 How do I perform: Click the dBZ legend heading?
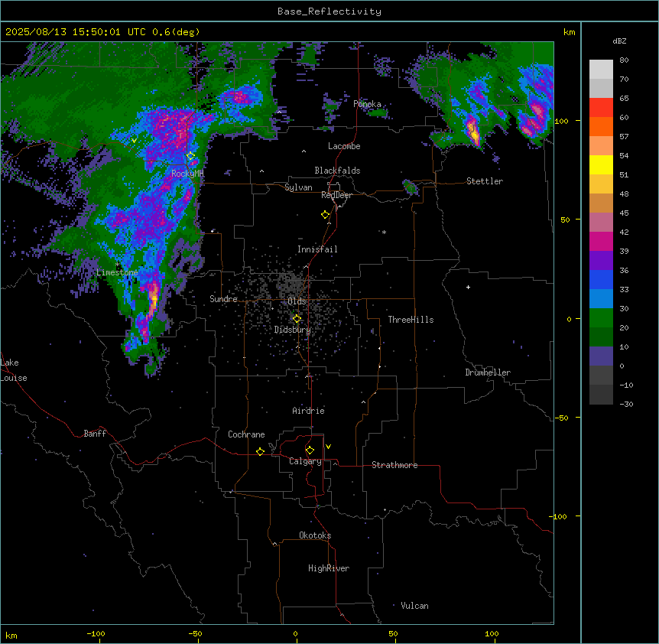click(619, 41)
